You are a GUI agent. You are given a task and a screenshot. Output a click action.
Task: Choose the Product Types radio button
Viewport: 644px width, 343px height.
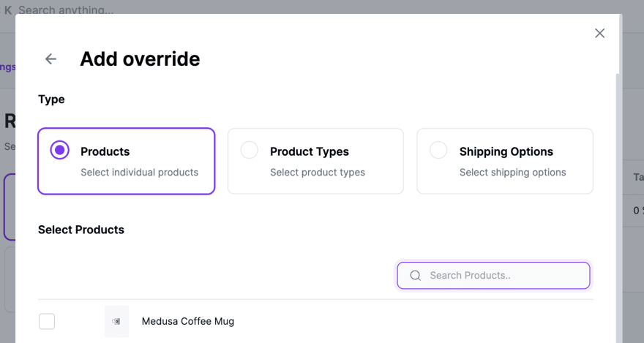250,150
